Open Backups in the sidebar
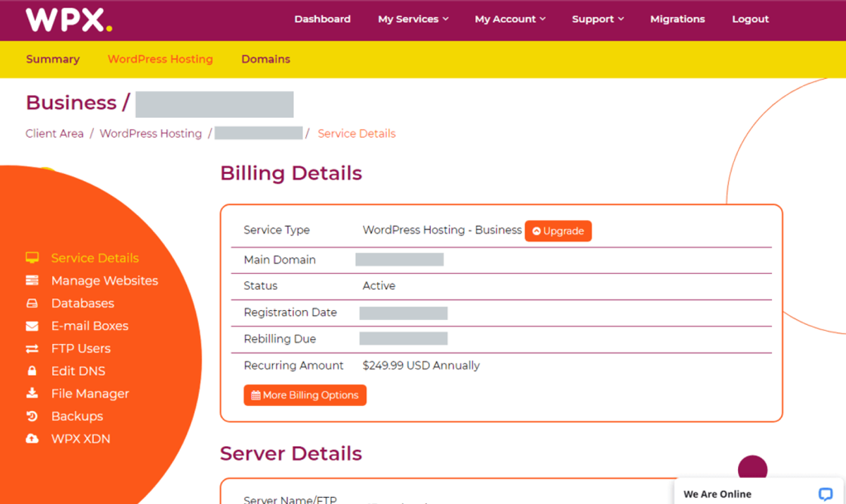Viewport: 846px width, 504px height. tap(77, 416)
